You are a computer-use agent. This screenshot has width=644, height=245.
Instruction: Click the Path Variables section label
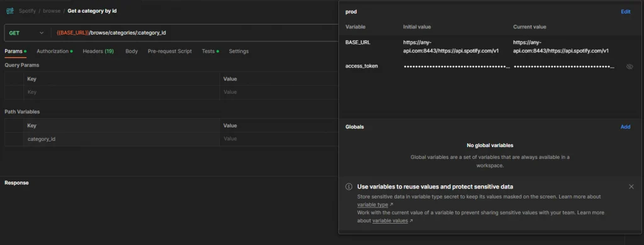[x=22, y=112]
